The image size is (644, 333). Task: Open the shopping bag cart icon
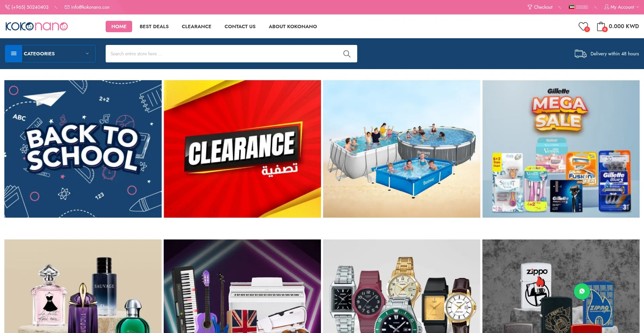click(601, 26)
